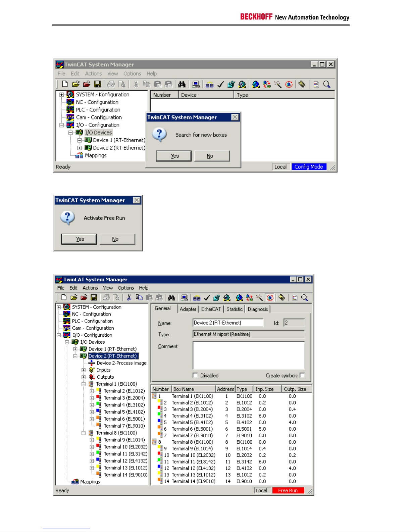This screenshot has width=411, height=532.
Task: Tick the Disabled checkbox
Action: [195, 375]
